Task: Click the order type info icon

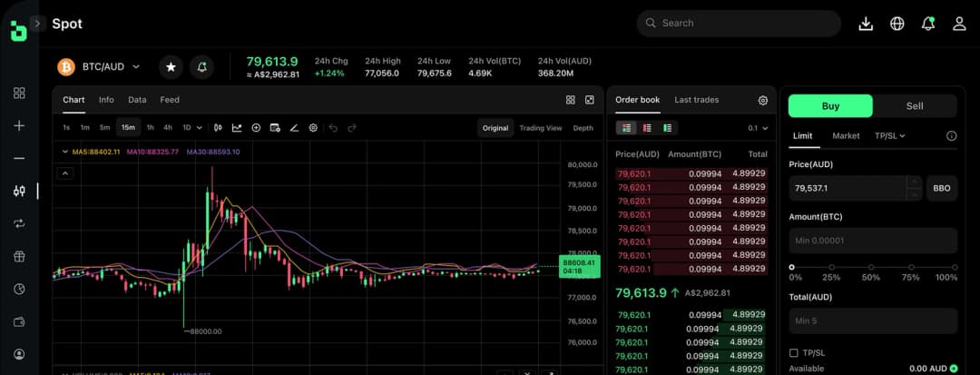Action: click(951, 135)
